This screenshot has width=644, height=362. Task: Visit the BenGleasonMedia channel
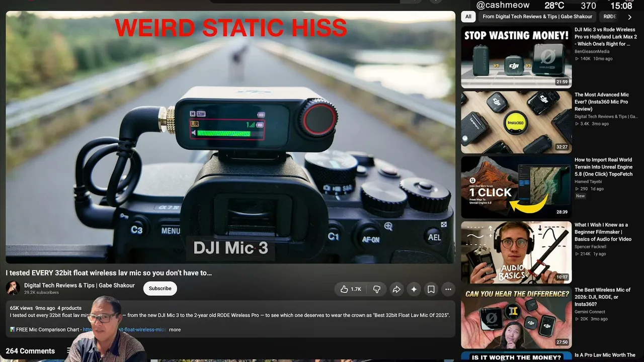coord(592,51)
